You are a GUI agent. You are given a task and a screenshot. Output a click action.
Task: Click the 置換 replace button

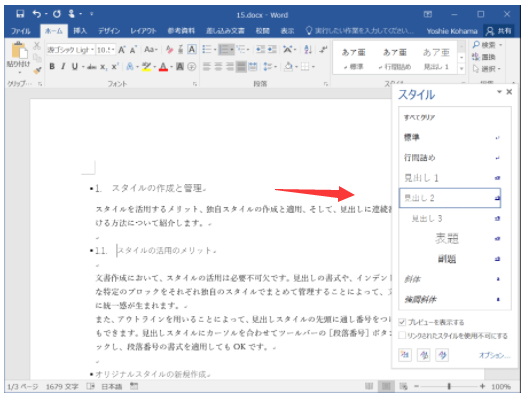(484, 57)
